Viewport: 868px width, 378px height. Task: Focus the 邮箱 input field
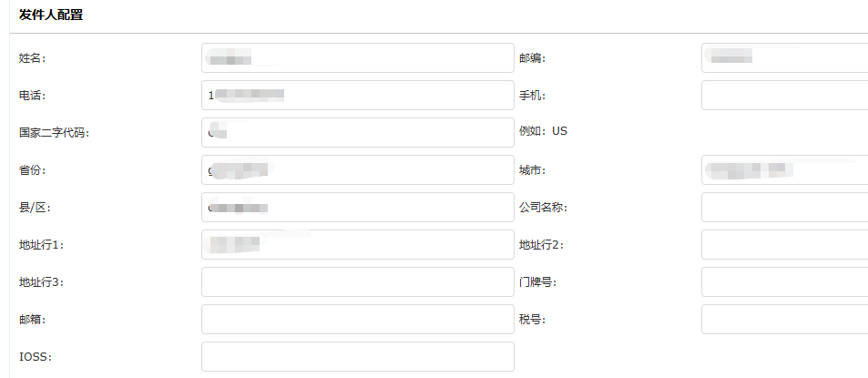tap(357, 320)
